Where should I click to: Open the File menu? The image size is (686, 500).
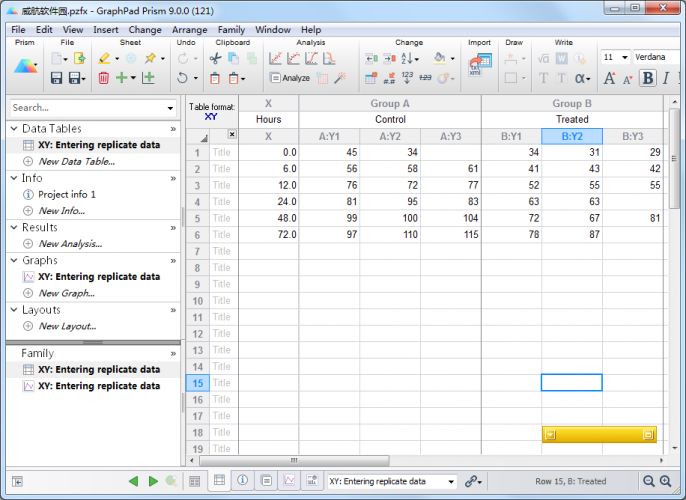(x=18, y=30)
